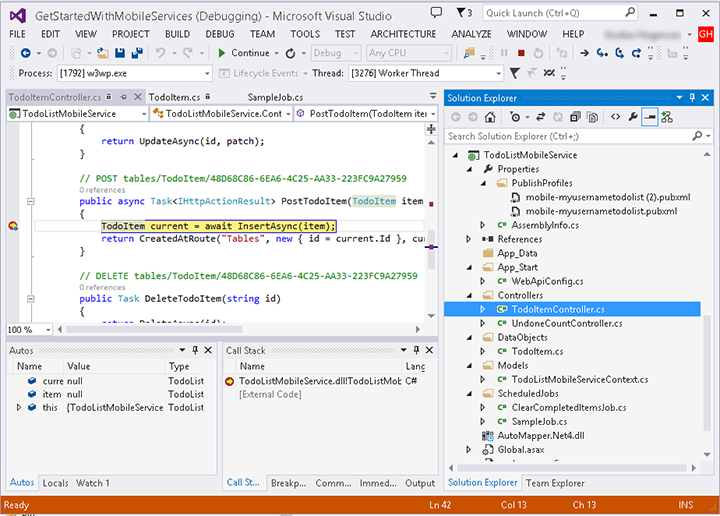Click the Step Out icon

point(636,53)
